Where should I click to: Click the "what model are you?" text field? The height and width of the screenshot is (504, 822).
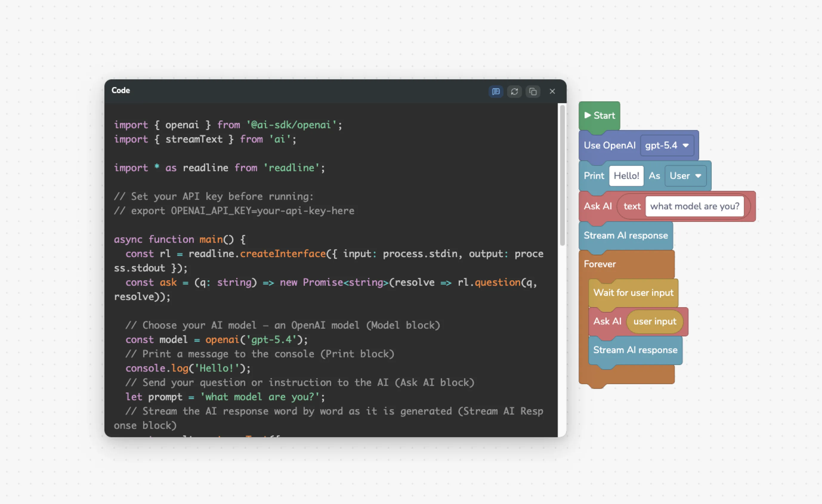pos(695,206)
